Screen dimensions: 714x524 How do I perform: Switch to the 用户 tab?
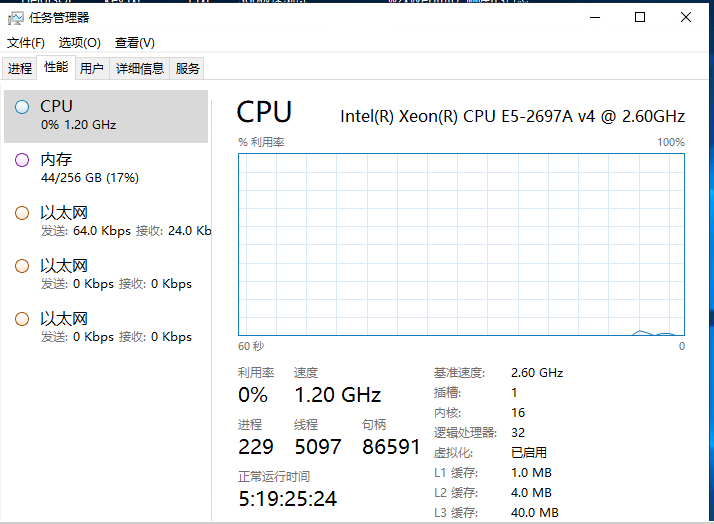[92, 69]
